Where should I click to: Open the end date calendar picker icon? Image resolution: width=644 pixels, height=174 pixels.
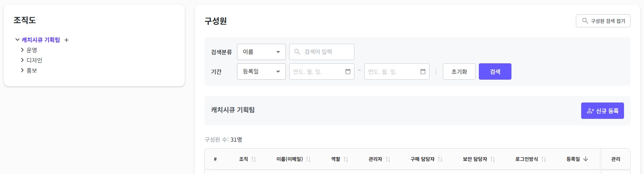point(423,71)
